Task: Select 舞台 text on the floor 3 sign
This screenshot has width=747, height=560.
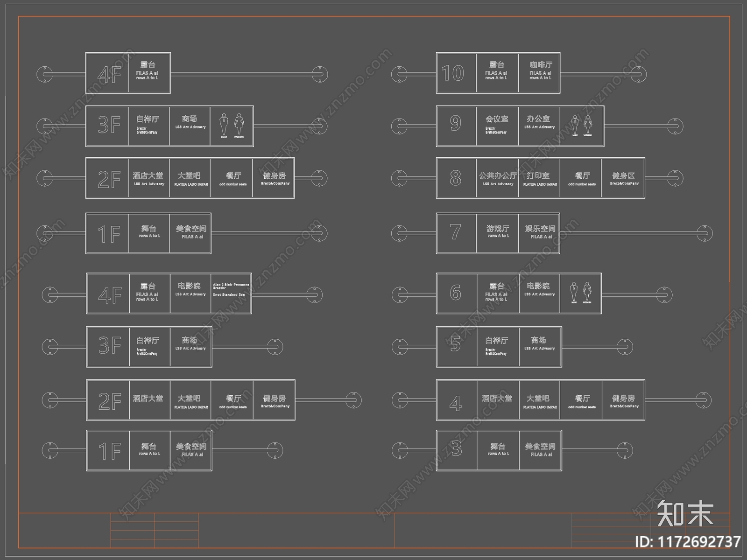Action: pos(498,446)
